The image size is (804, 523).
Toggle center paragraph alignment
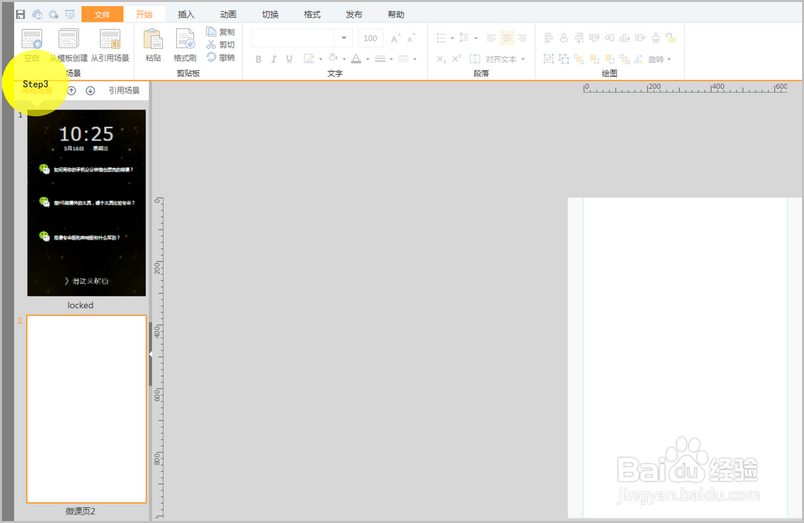pos(506,38)
